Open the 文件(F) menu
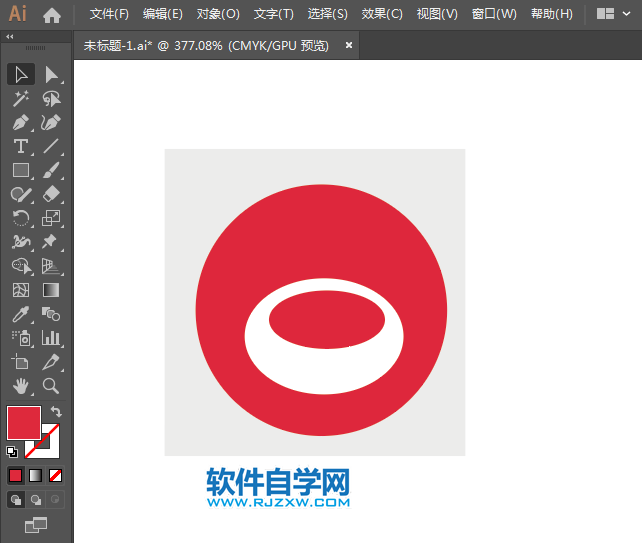Viewport: 642px width, 543px height. point(109,14)
